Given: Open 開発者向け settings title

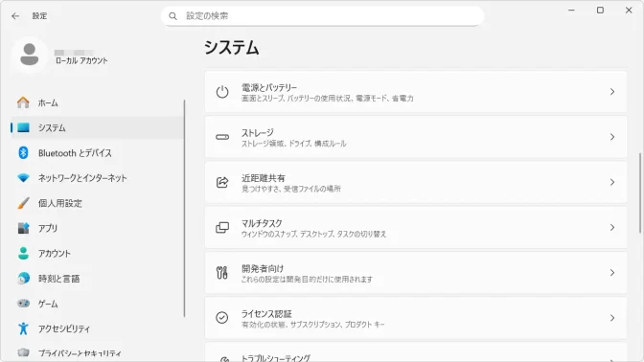Looking at the screenshot, I should (263, 268).
